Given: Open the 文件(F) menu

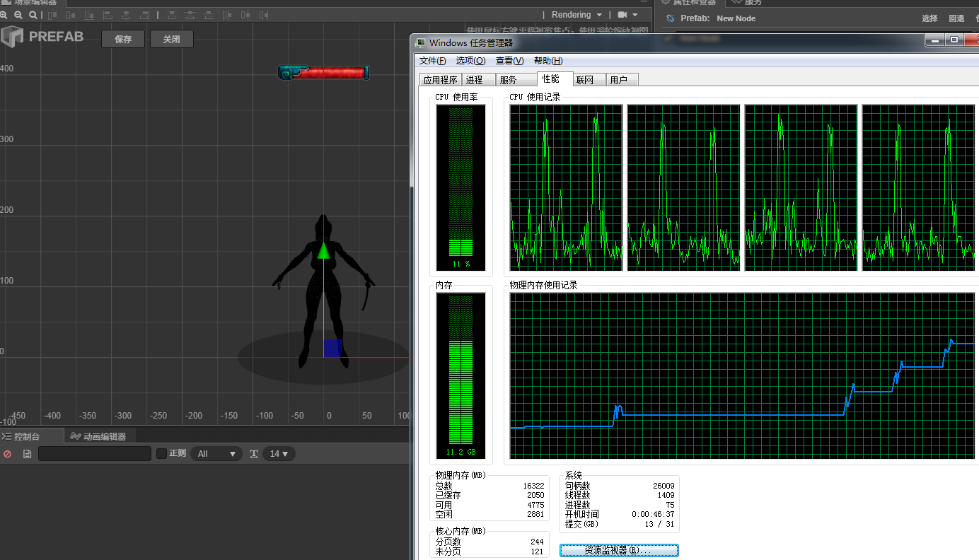Looking at the screenshot, I should [432, 61].
